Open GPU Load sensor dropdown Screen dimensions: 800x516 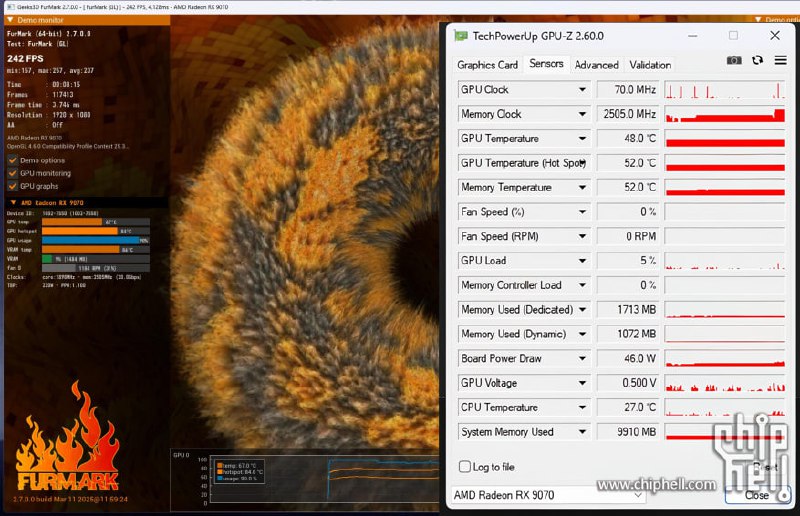pos(582,261)
